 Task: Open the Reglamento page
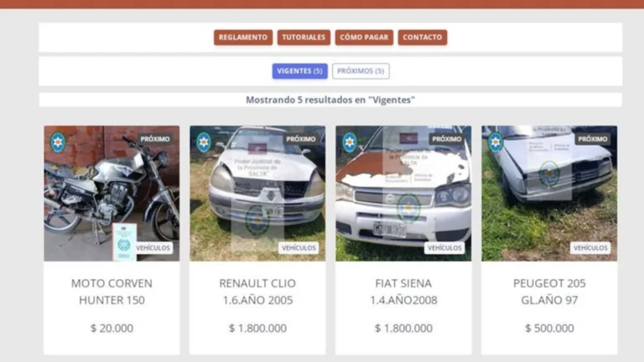tap(243, 38)
